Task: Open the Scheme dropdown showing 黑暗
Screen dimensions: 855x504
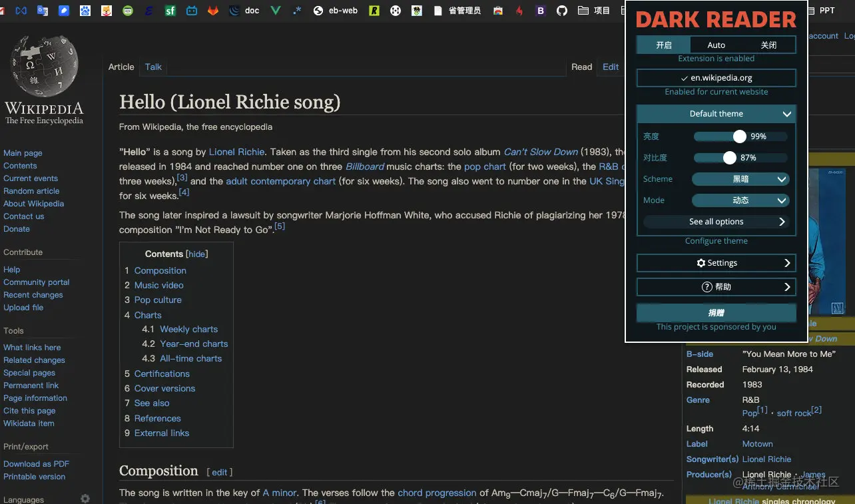Action: (x=740, y=179)
